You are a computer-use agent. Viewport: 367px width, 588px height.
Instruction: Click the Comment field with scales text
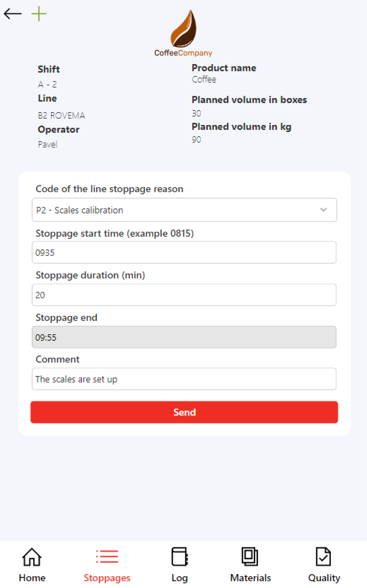coord(184,379)
